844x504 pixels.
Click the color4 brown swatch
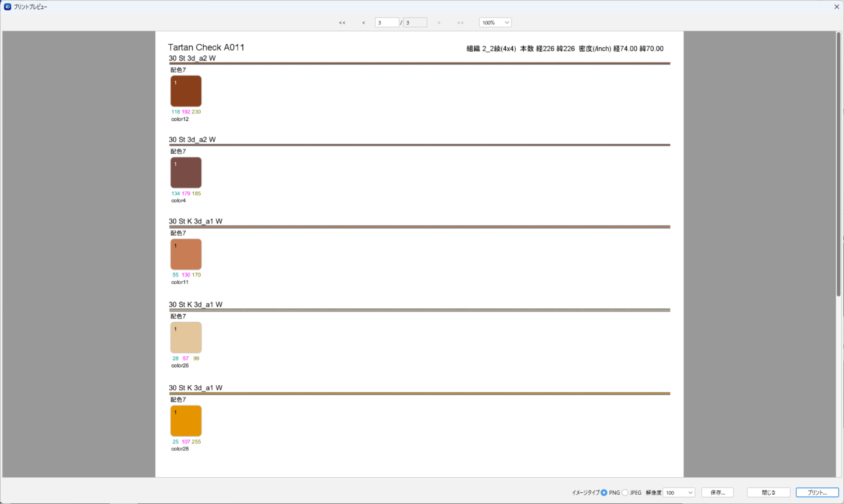tap(186, 173)
